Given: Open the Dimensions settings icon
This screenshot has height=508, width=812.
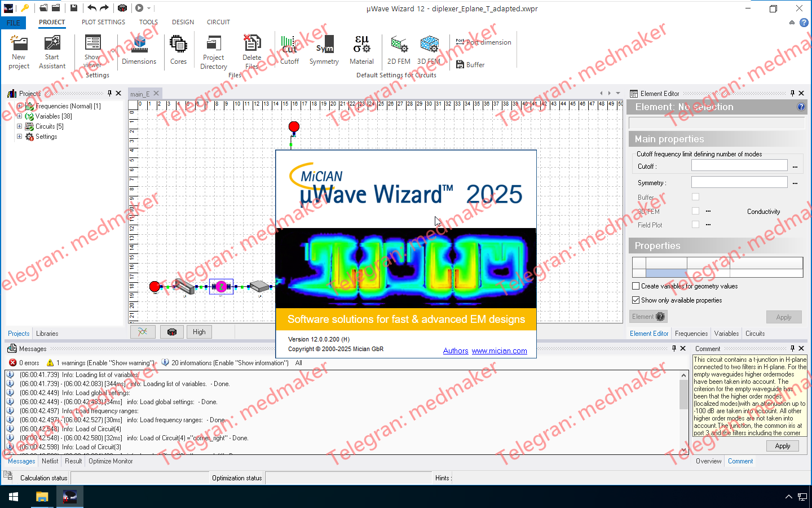Looking at the screenshot, I should 139,50.
